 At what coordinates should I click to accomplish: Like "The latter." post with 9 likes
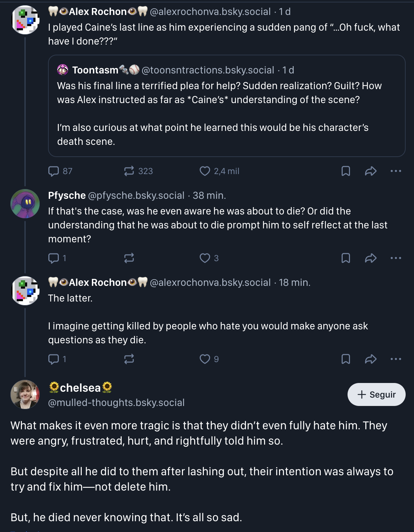[205, 359]
